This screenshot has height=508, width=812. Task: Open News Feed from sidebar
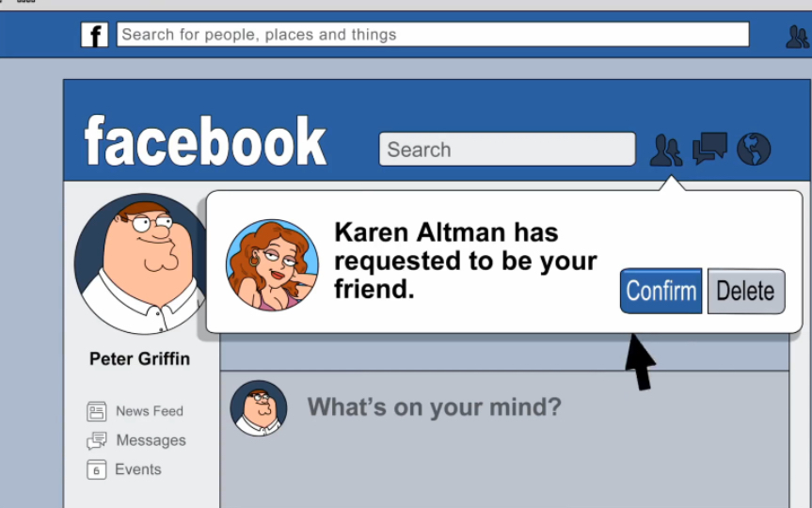tap(150, 411)
